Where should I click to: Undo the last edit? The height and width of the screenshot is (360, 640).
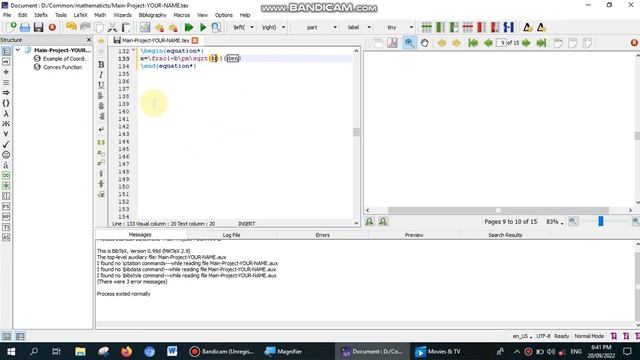[x=71, y=27]
